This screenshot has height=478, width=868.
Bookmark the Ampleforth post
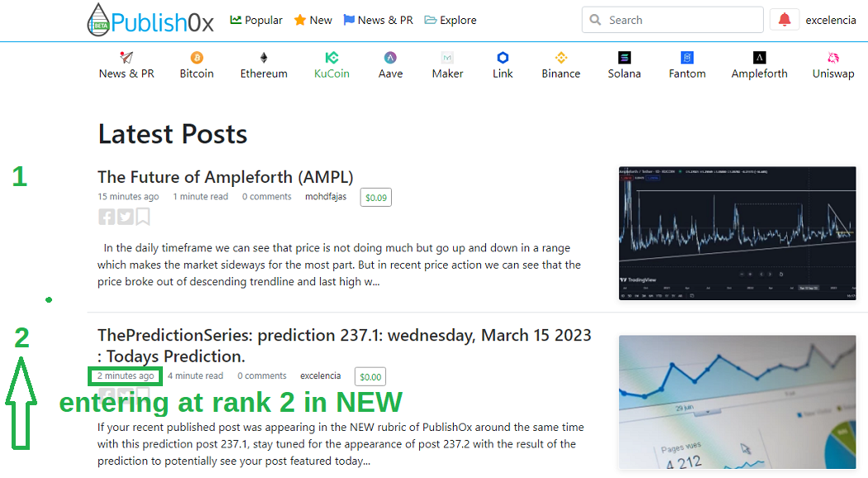pyautogui.click(x=143, y=217)
